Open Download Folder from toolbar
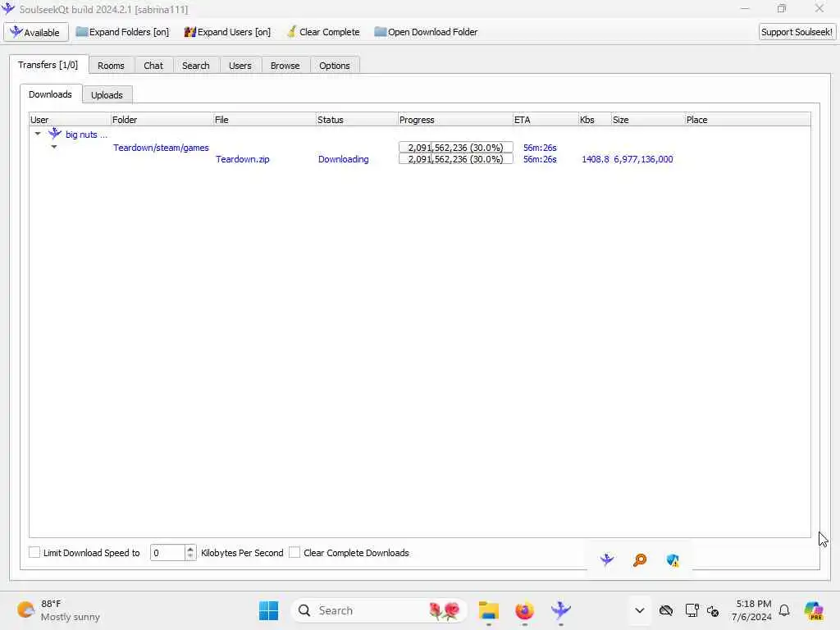 (x=426, y=32)
